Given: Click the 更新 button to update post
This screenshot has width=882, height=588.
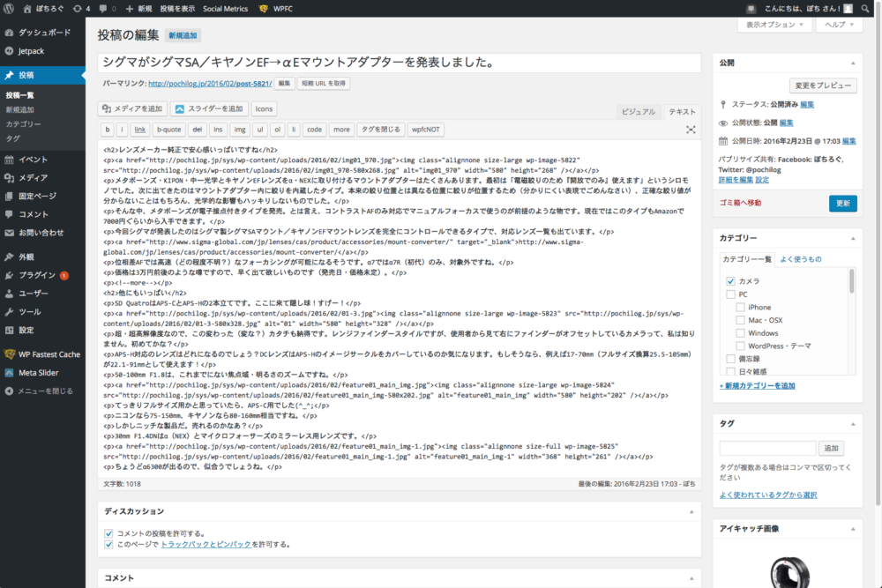Looking at the screenshot, I should pyautogui.click(x=842, y=203).
